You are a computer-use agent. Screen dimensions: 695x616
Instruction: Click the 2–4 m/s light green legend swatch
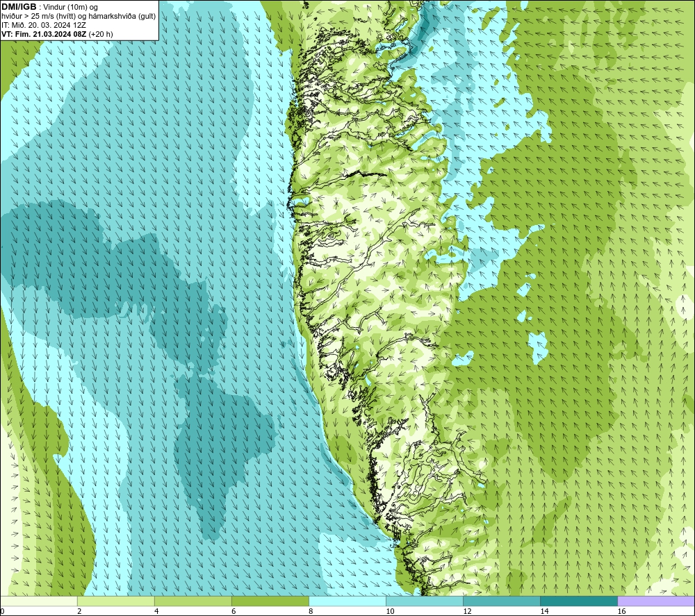pyautogui.click(x=116, y=601)
